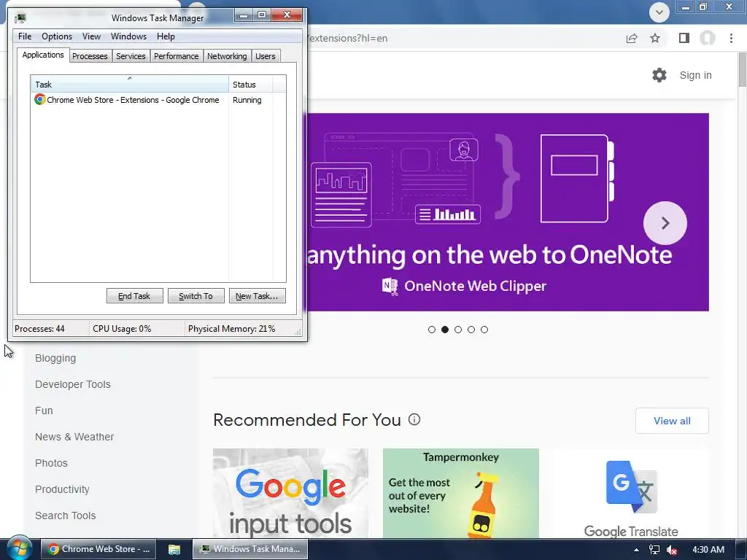Click the 4:30 AM system clock
Screen dimensions: 747x560
click(708, 550)
